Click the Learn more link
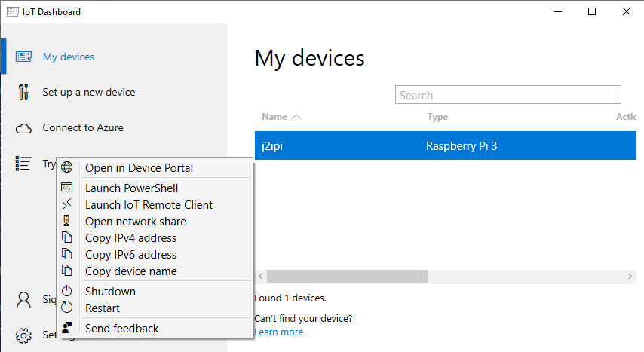644x352 pixels. (278, 332)
